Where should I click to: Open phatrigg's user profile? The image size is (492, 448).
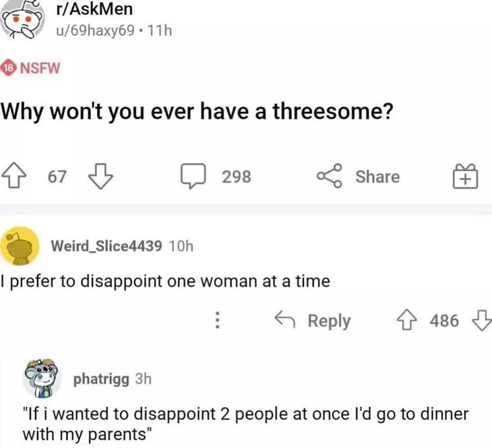tap(101, 379)
